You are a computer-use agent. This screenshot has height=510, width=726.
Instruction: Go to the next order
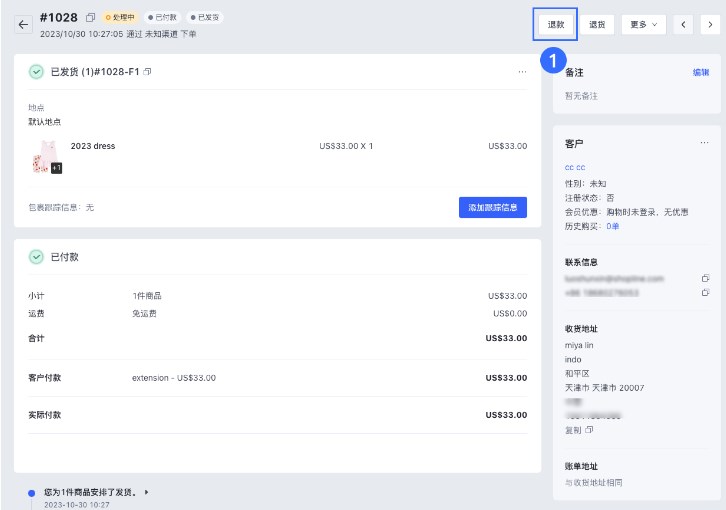click(711, 24)
